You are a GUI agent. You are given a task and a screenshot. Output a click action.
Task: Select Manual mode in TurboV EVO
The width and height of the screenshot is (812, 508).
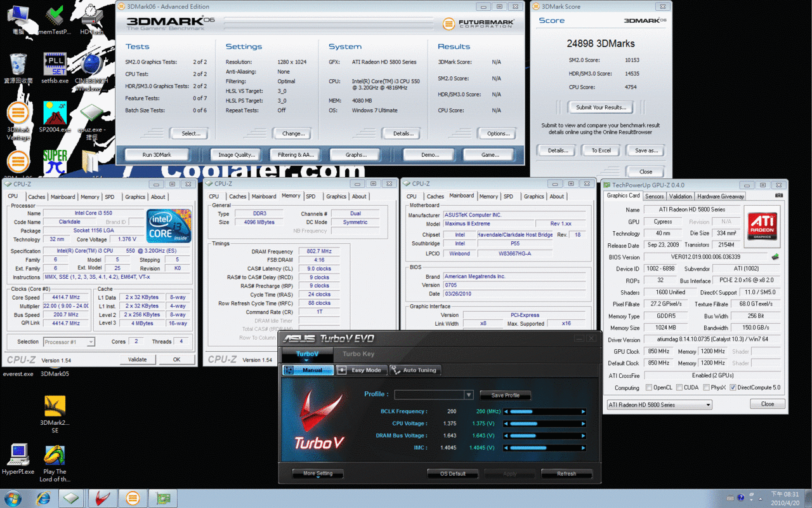[308, 370]
